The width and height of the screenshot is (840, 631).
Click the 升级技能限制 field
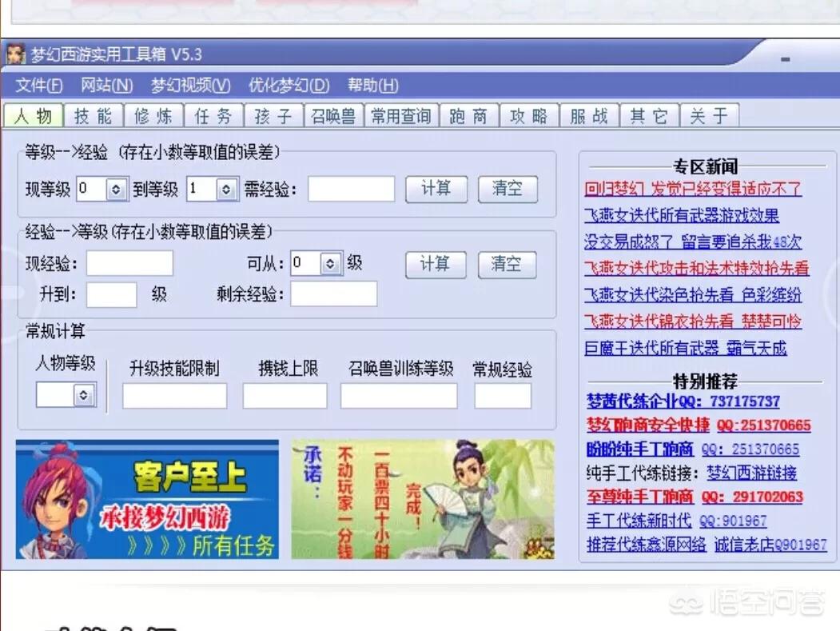(x=175, y=396)
